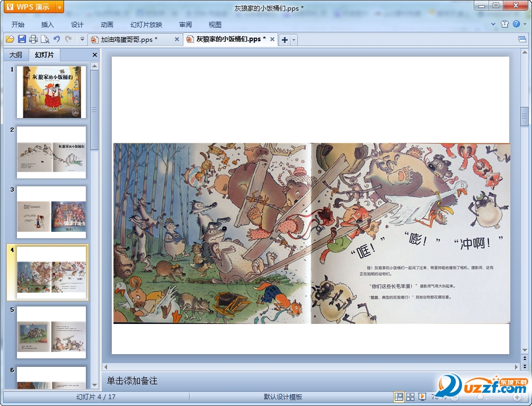Click the Redo arrow icon
The height and width of the screenshot is (406, 532).
68,39
